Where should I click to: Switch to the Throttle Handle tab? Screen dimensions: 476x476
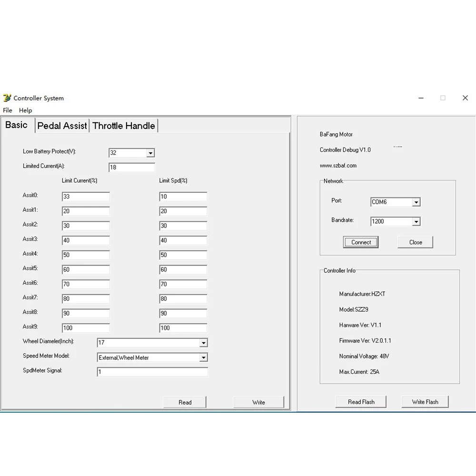tap(124, 126)
